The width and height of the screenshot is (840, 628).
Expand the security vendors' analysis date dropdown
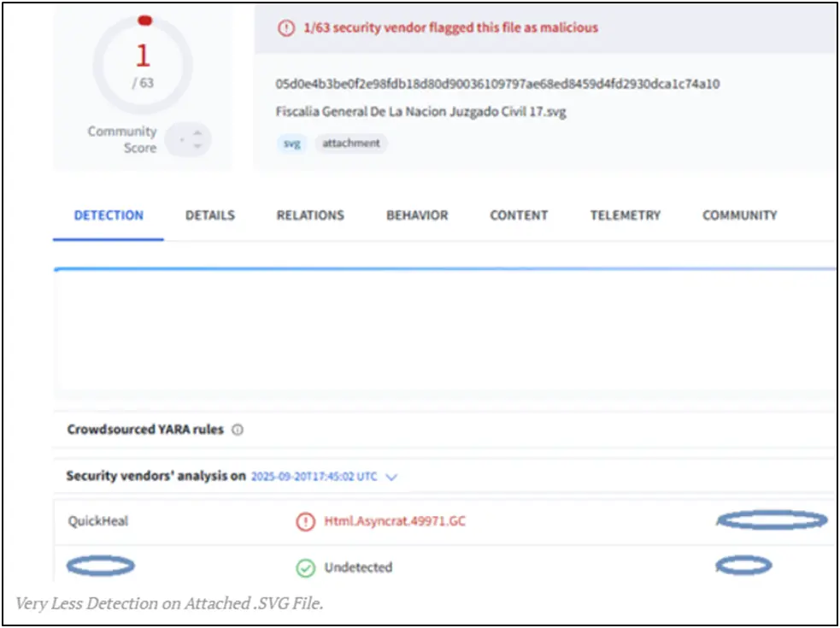[x=391, y=477]
